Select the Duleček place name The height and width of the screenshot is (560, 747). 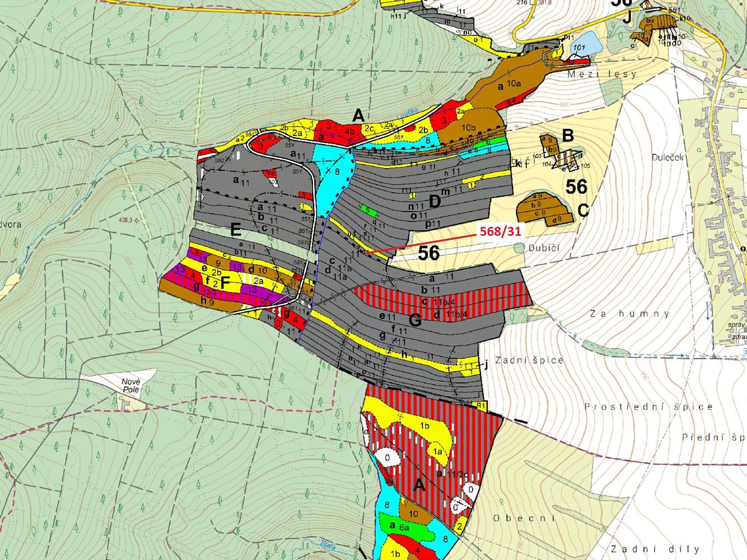click(x=667, y=157)
